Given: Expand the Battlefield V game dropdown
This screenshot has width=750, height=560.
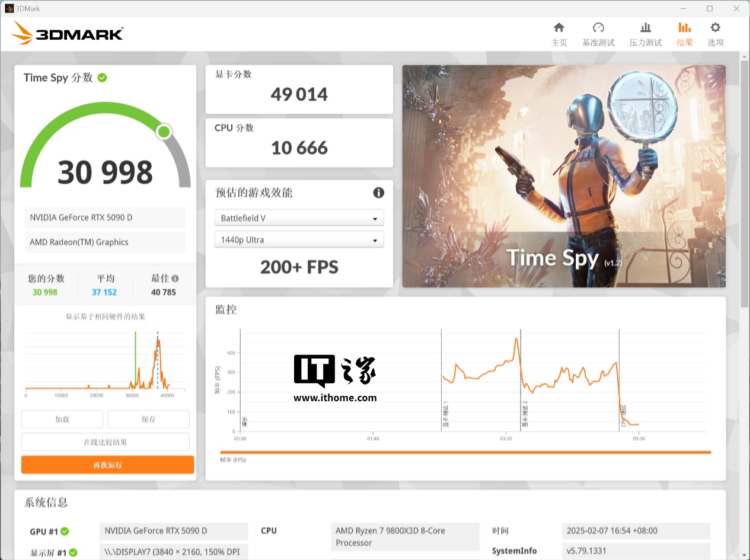Looking at the screenshot, I should coord(299,218).
